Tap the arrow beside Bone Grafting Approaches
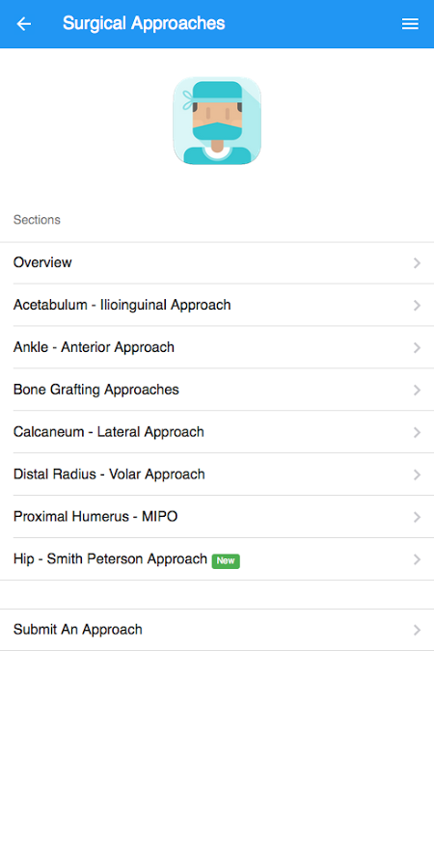This screenshot has height=868, width=434. [417, 391]
